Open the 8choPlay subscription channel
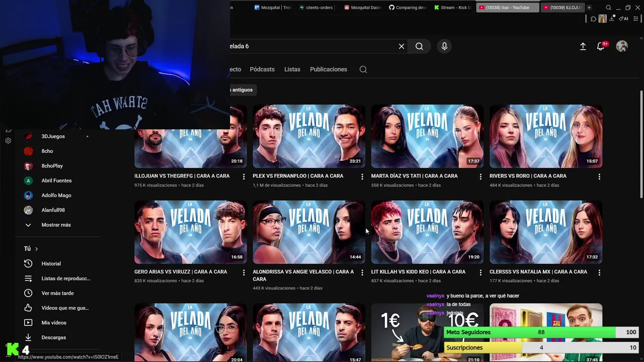 tap(58, 166)
